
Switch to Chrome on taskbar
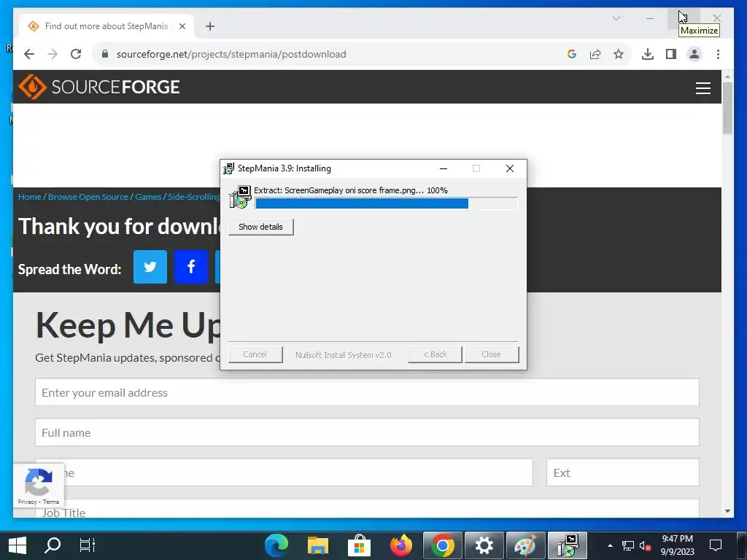[x=442, y=545]
